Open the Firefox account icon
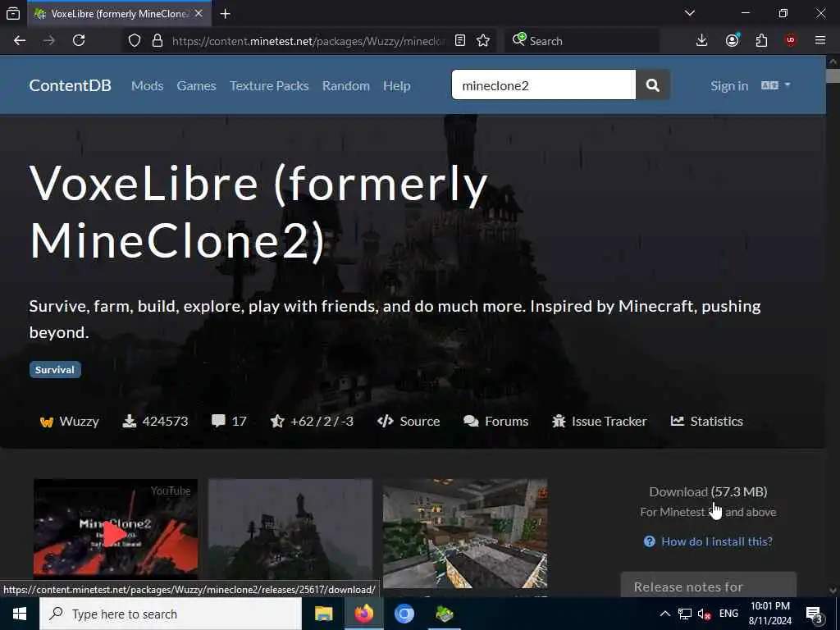 [733, 41]
